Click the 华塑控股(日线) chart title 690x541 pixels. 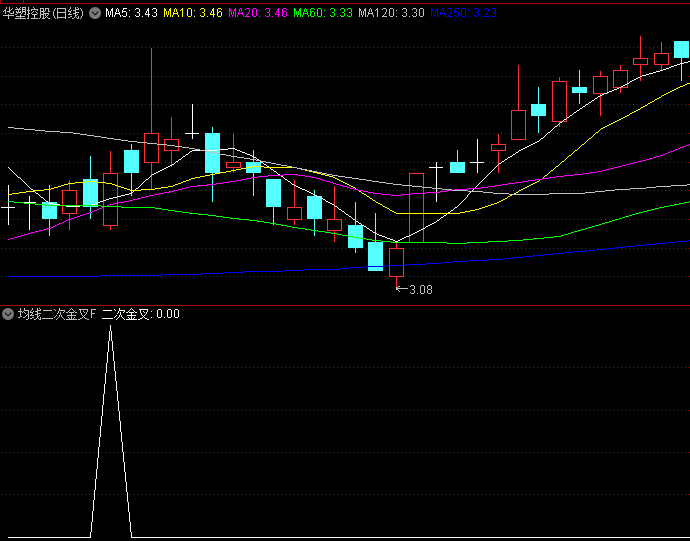coord(44,14)
